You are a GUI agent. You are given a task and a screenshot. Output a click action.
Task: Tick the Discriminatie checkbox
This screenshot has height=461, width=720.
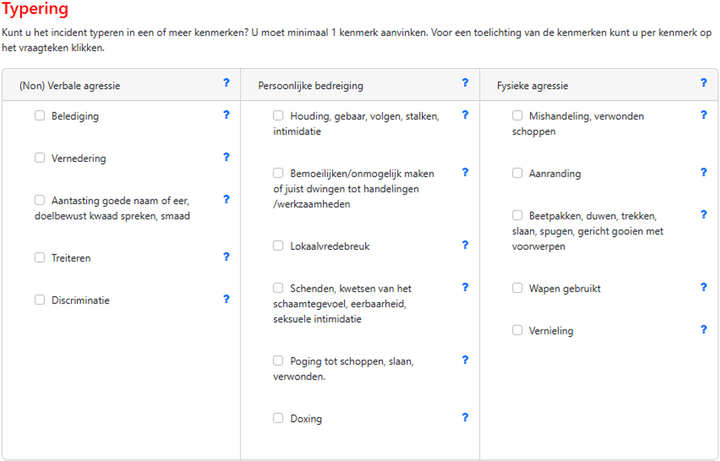40,300
